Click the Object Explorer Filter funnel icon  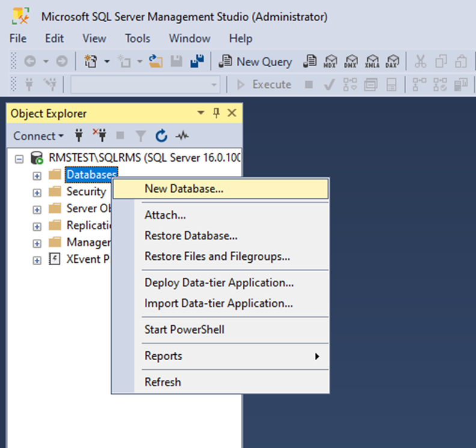141,136
